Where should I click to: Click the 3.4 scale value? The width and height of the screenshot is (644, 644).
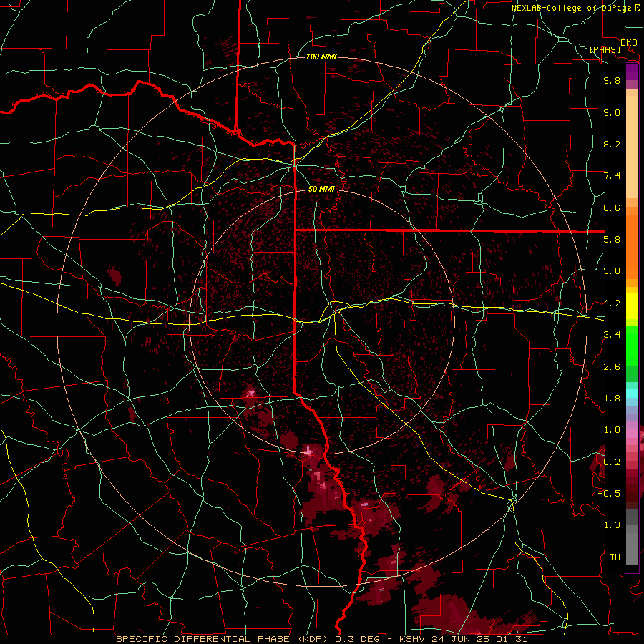612,335
